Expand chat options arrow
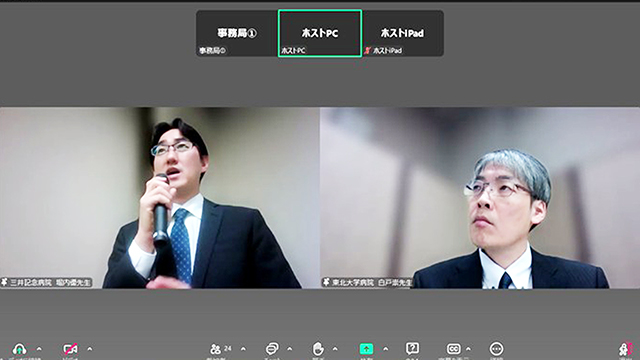640x360 pixels. pyautogui.click(x=289, y=349)
